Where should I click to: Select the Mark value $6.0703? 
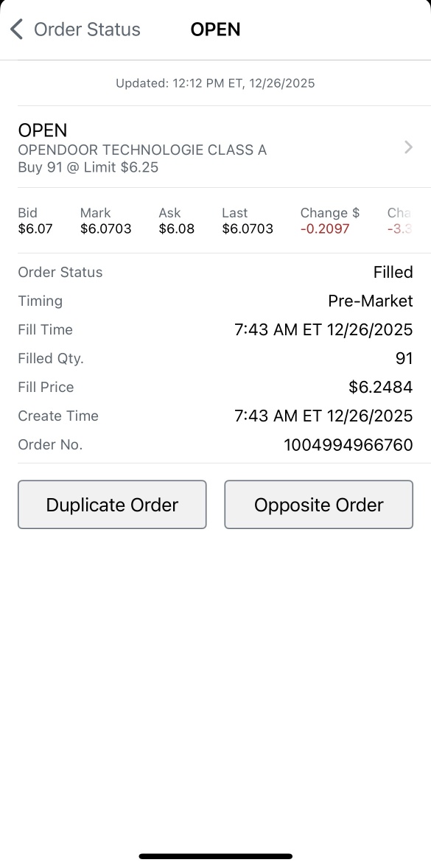point(105,228)
